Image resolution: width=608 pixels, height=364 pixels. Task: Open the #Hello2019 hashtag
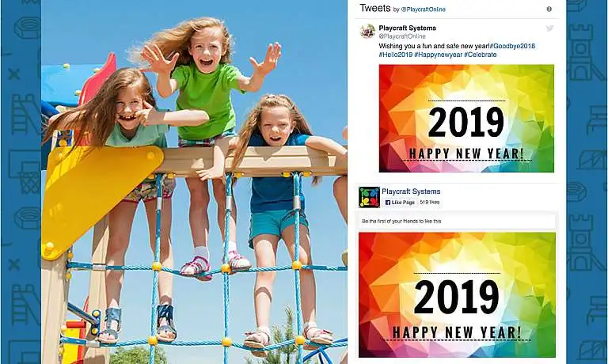[396, 55]
